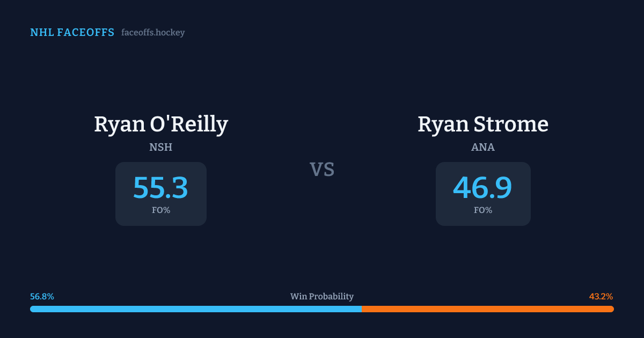The image size is (644, 338).
Task: Open the faceoffs.hockey site link
Action: pyautogui.click(x=153, y=33)
